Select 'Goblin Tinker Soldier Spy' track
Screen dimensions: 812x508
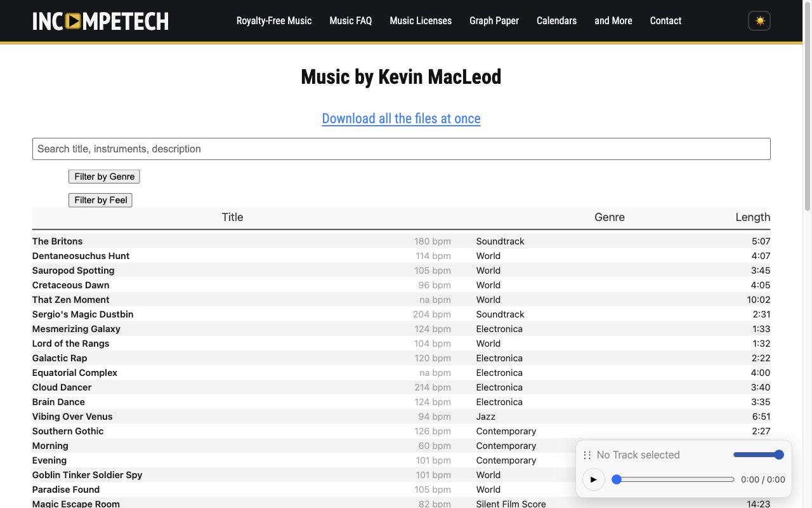tap(87, 475)
